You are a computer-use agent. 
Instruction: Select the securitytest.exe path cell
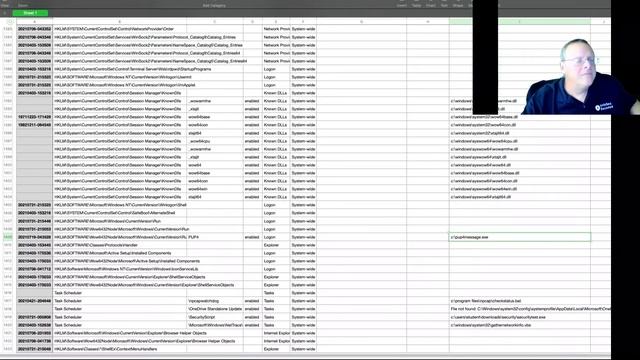click(x=520, y=317)
